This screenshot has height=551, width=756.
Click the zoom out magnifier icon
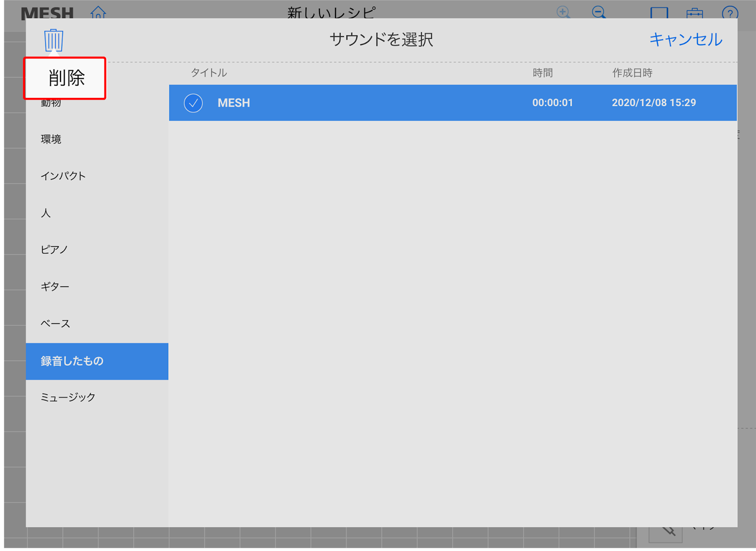[599, 12]
